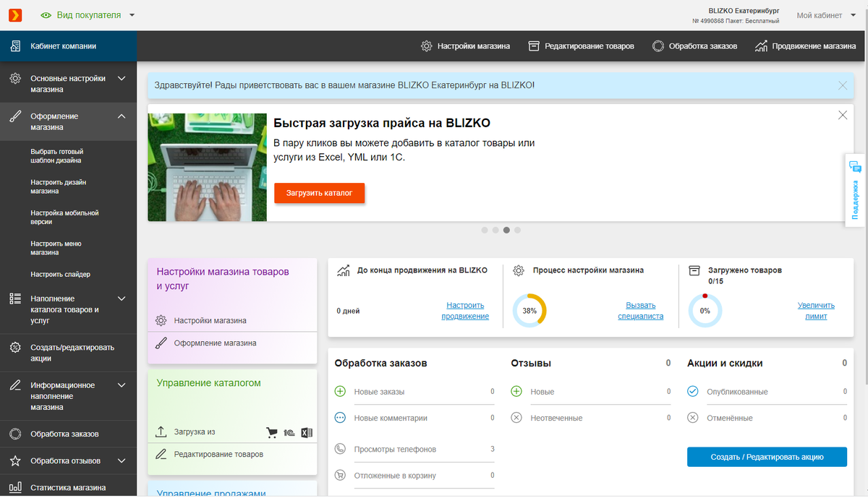Go to the second slide dot of the carousel

click(495, 231)
